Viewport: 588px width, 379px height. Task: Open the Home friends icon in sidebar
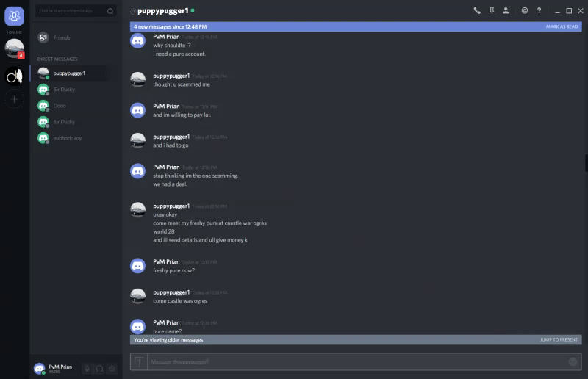(14, 16)
